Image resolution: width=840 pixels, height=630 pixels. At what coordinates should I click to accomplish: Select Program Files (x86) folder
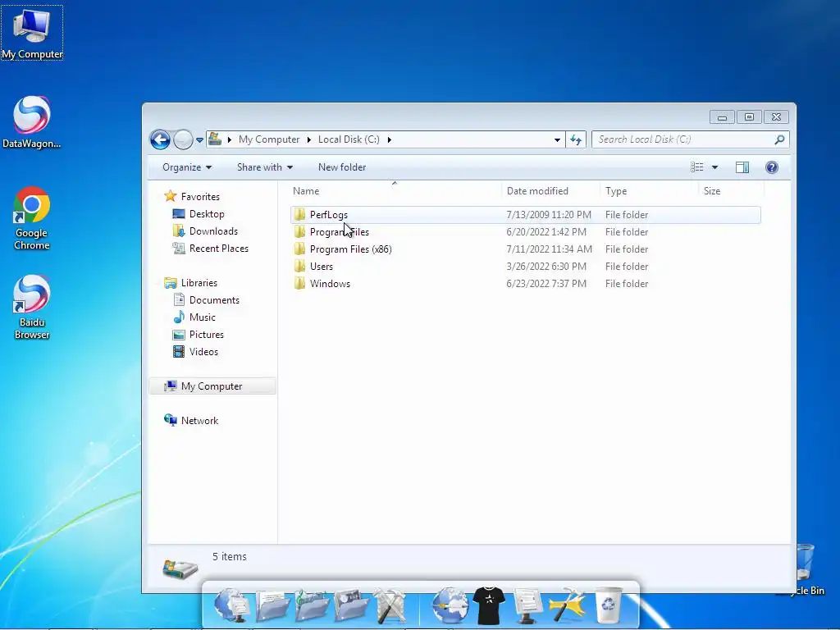[350, 249]
